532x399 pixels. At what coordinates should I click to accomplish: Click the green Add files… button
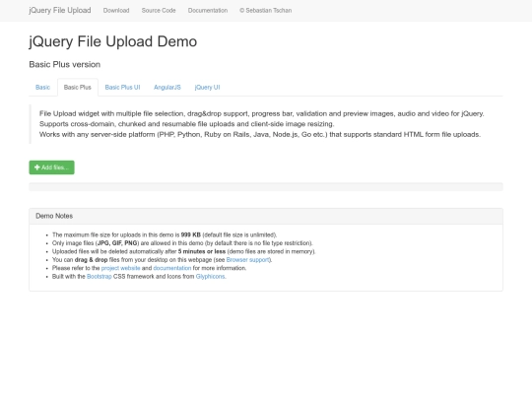point(51,167)
